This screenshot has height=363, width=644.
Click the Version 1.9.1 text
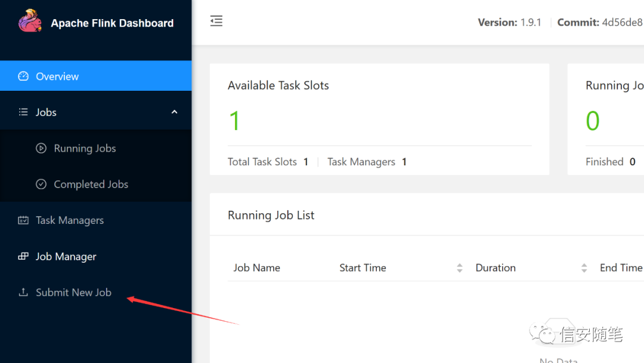(509, 22)
